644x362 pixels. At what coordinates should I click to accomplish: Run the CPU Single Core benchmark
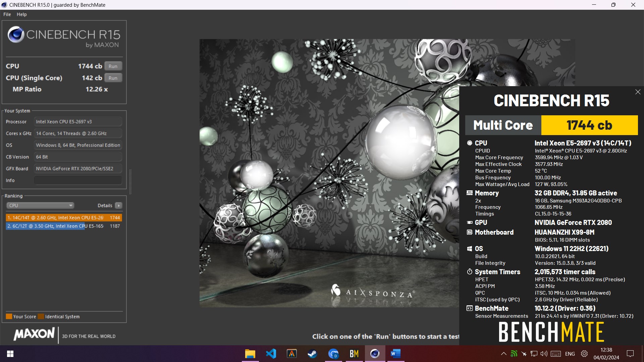click(113, 78)
